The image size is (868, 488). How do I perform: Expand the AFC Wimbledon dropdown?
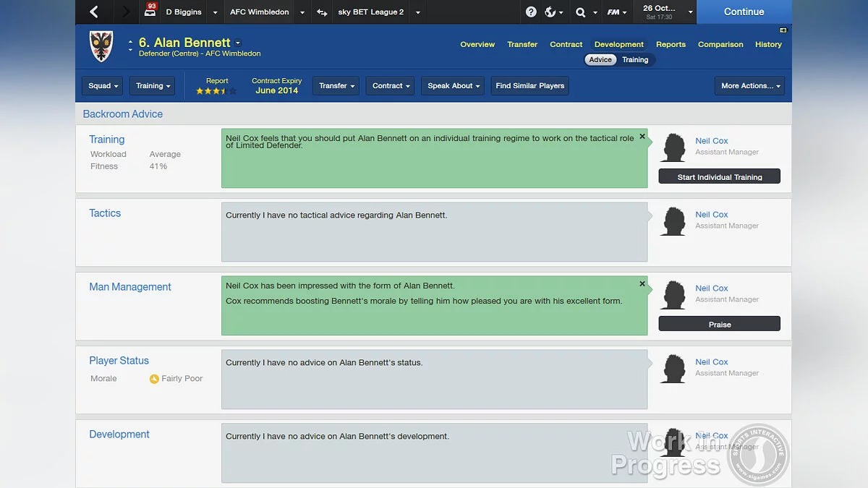[302, 12]
